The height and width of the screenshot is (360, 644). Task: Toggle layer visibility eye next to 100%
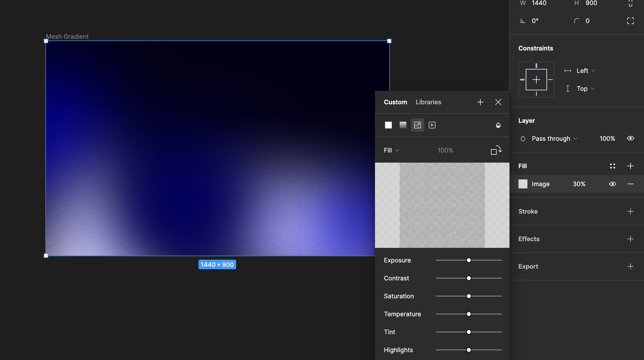(x=630, y=139)
